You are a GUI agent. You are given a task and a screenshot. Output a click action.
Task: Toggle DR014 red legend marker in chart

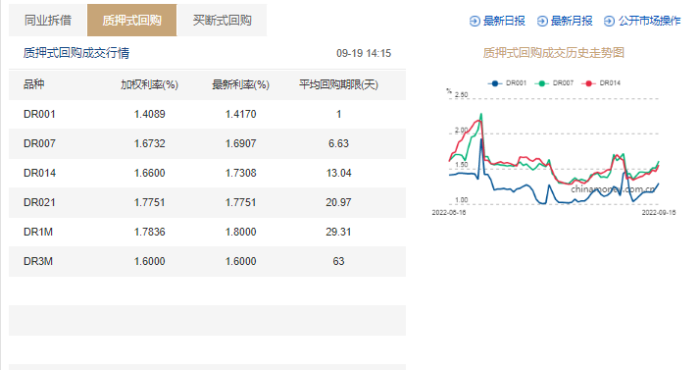pos(588,83)
